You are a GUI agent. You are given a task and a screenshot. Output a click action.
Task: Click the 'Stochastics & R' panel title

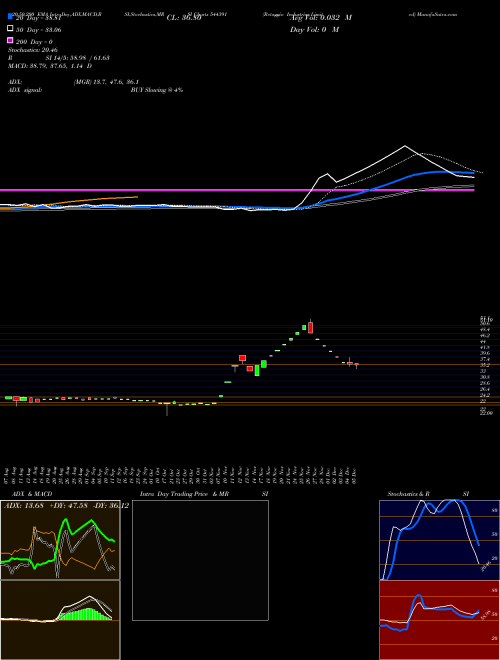click(x=408, y=494)
